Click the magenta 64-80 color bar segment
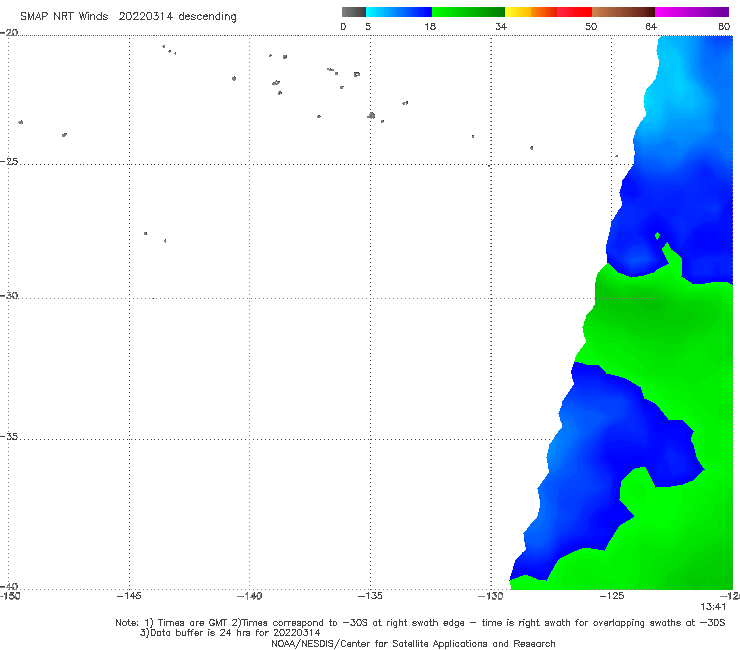 692,12
